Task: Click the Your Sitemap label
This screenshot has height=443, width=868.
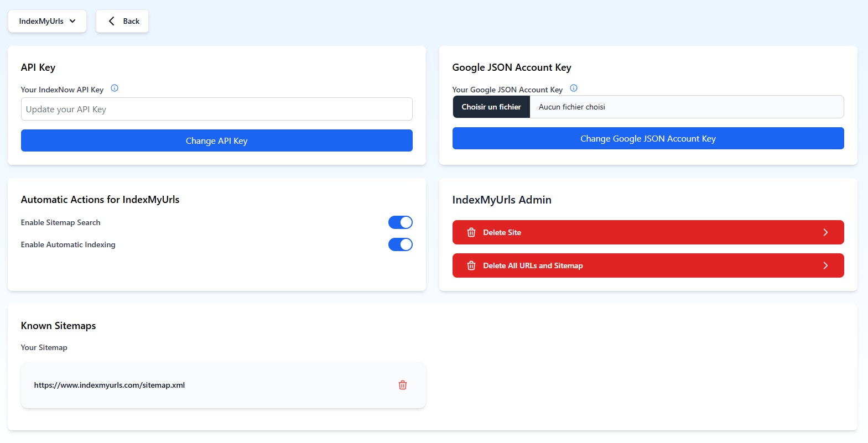Action: 44,347
